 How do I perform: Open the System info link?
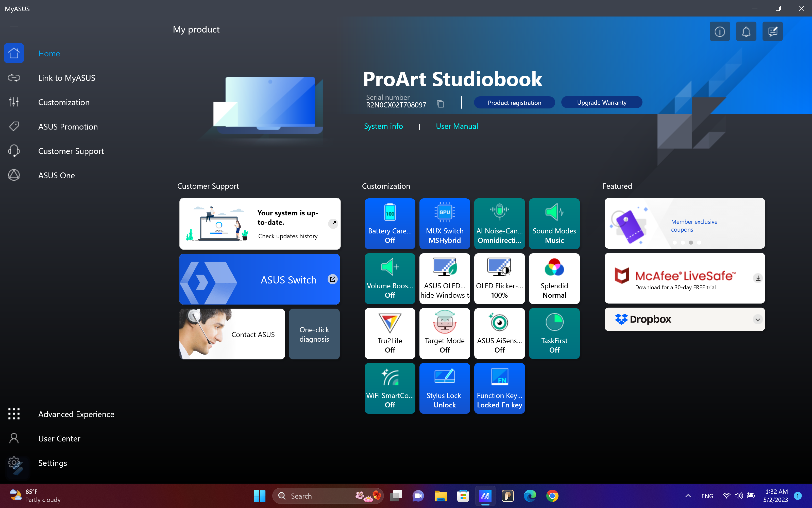383,126
